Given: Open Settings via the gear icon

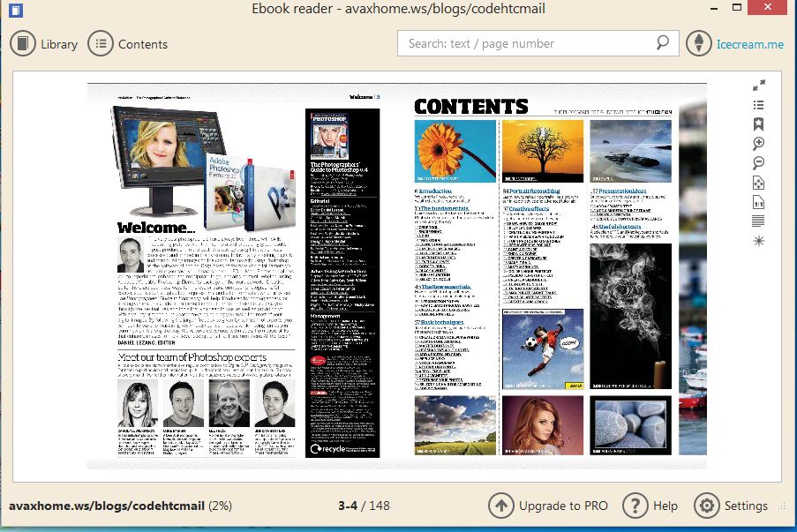Looking at the screenshot, I should (x=706, y=506).
